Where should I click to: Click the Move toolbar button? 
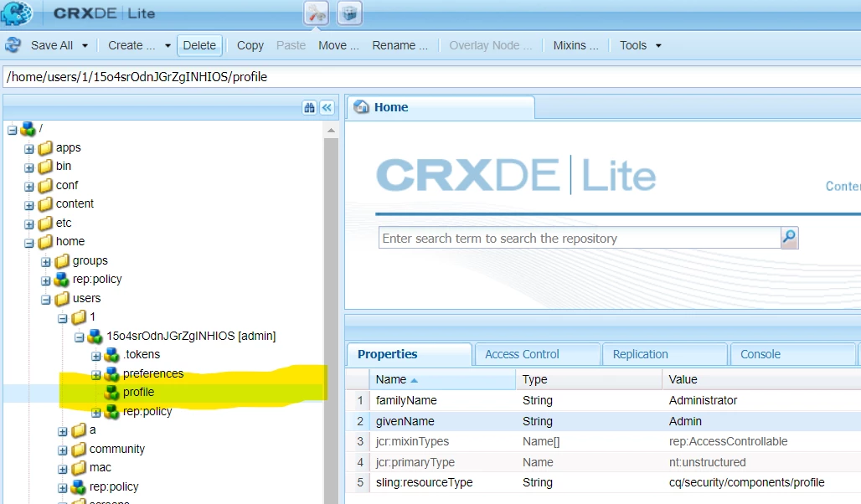pos(338,45)
